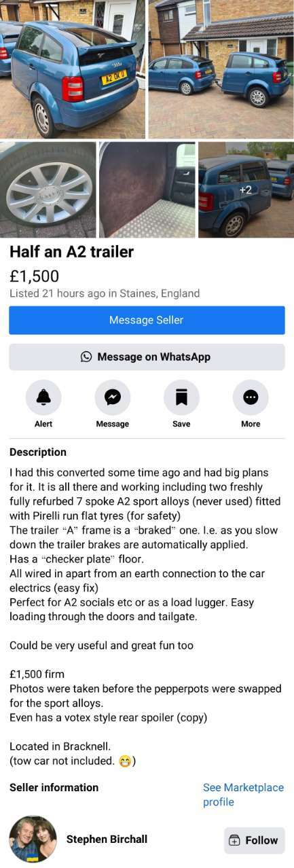The image size is (294, 868).
Task: Save listing with bookmark icon
Action: click(181, 397)
